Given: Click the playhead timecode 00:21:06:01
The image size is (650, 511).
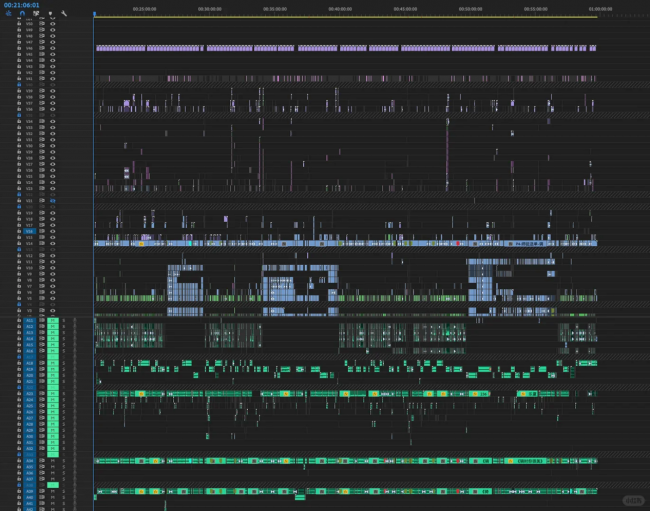Looking at the screenshot, I should coord(21,4).
